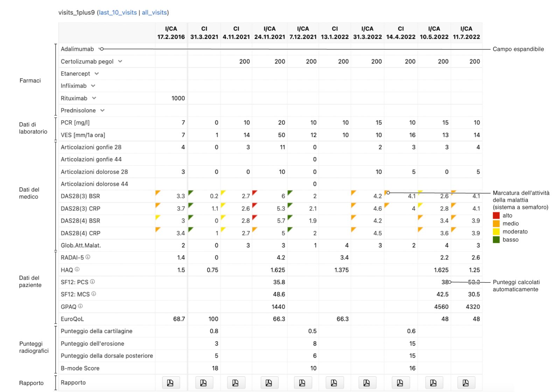Expand the Prednisolone row
The width and height of the screenshot is (560, 392).
[x=102, y=110]
